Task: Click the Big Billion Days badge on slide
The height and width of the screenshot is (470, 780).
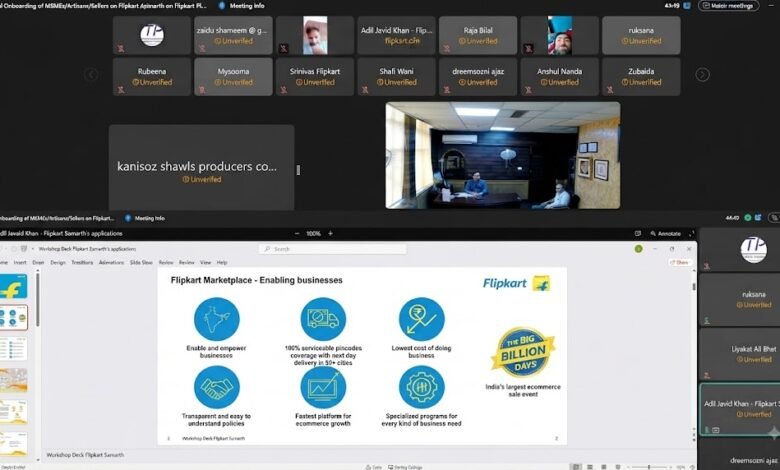Action: point(523,353)
